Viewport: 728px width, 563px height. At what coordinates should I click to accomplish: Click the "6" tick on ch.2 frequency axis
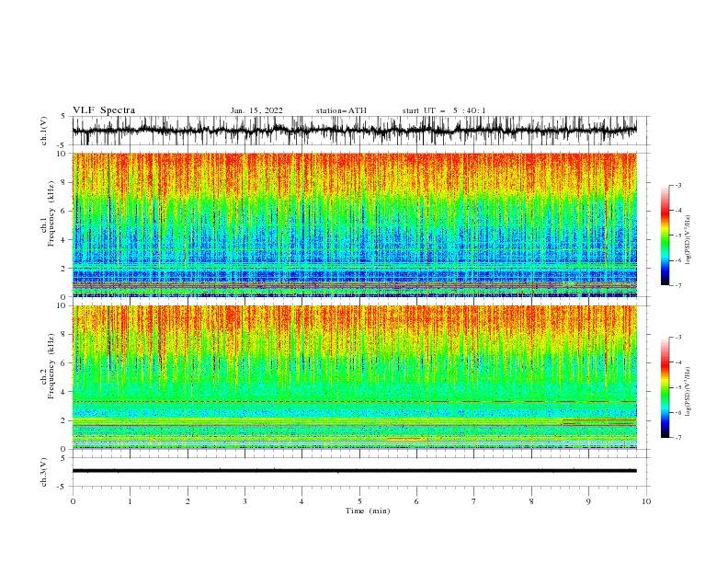(65, 363)
